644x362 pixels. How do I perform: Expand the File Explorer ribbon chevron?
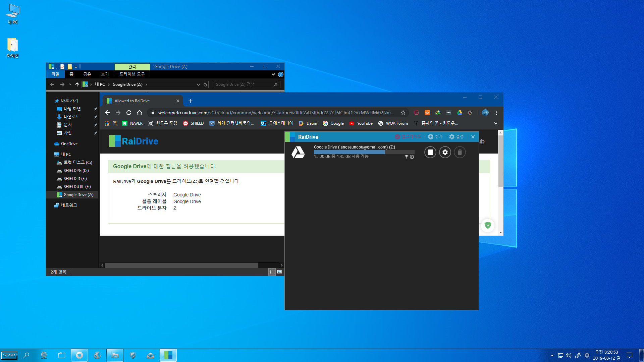point(273,74)
